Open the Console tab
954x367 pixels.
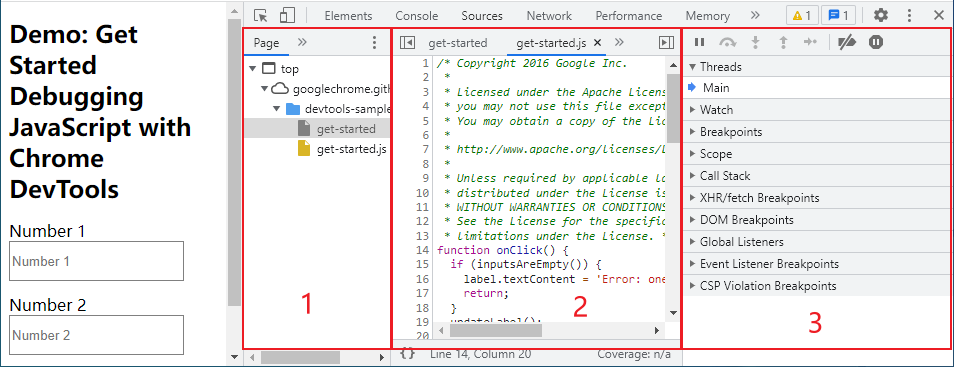pos(417,16)
